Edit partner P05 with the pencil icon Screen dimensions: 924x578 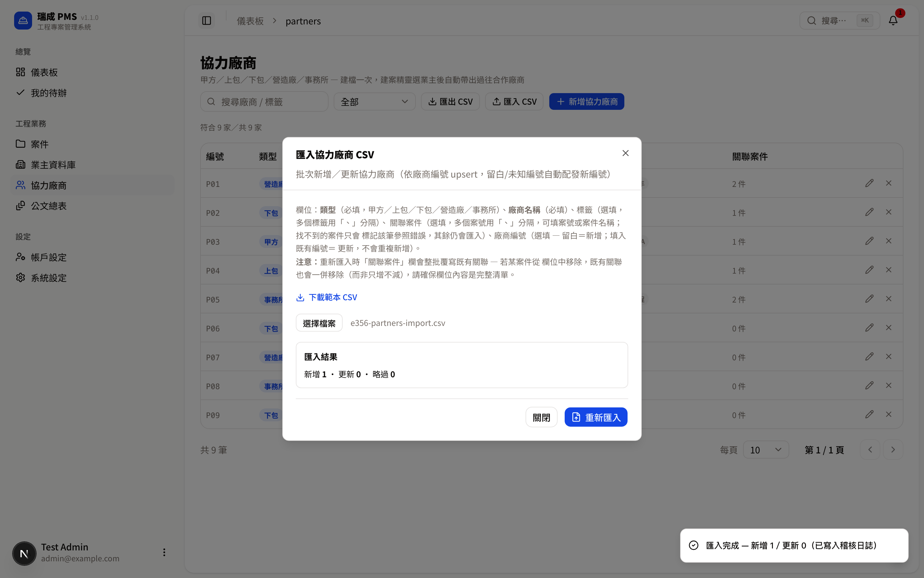pyautogui.click(x=869, y=299)
